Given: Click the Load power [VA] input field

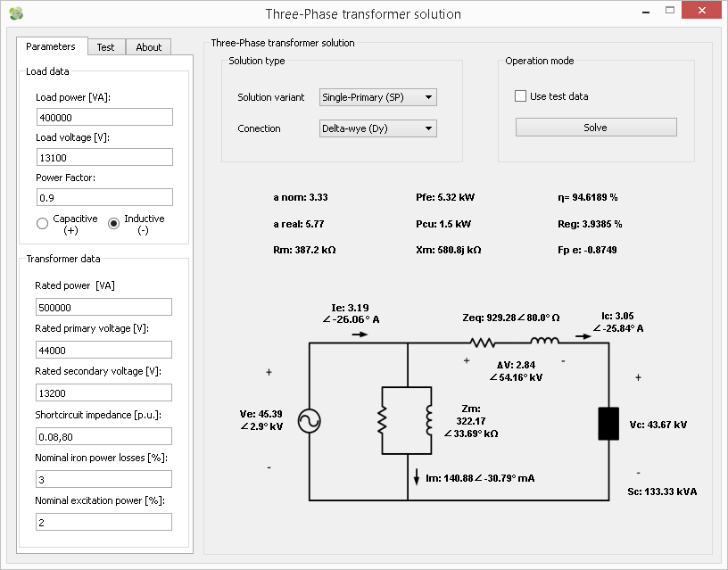Looking at the screenshot, I should (x=104, y=117).
